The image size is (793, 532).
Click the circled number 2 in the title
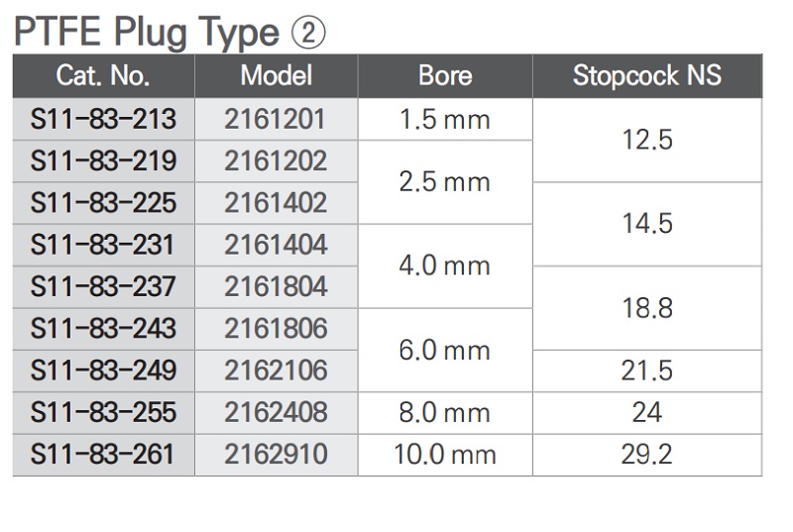(x=308, y=34)
